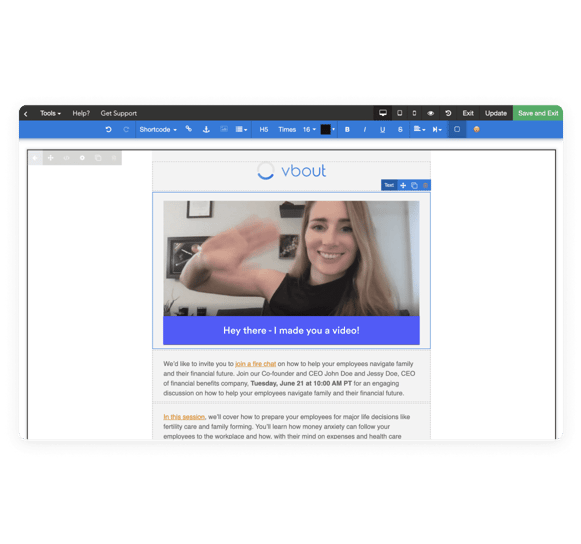This screenshot has width=581, height=544.
Task: Toggle underline formatting
Action: (382, 129)
